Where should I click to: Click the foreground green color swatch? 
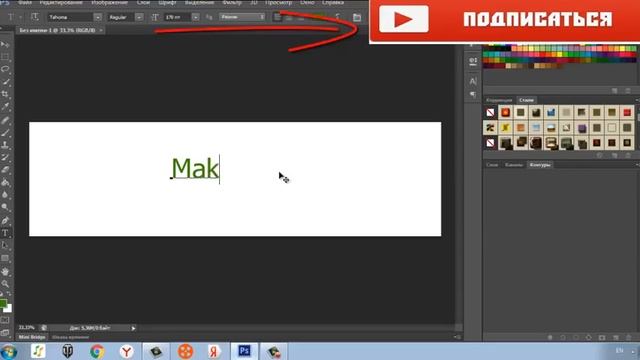[x=3, y=304]
